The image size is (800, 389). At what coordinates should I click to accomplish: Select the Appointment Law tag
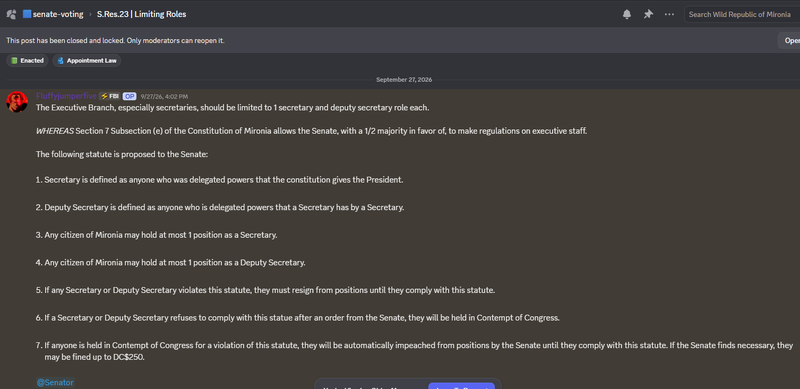pyautogui.click(x=87, y=60)
